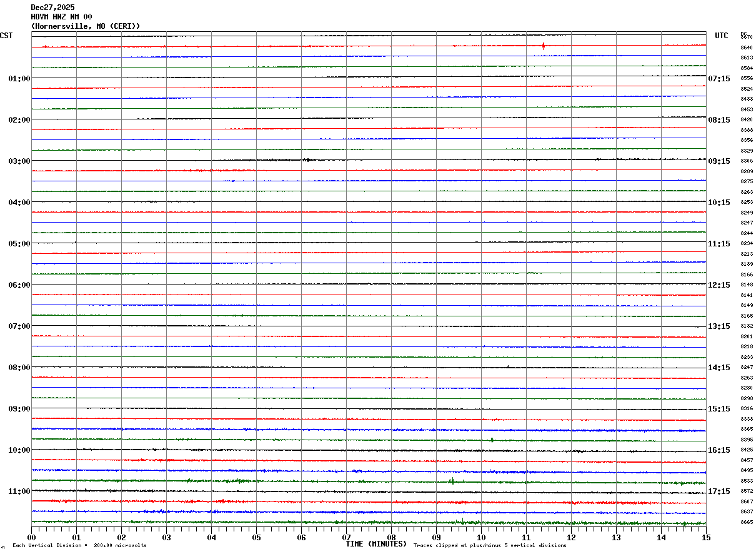756x554 pixels.
Task: Click the DC value '8556'
Action: pyautogui.click(x=747, y=78)
